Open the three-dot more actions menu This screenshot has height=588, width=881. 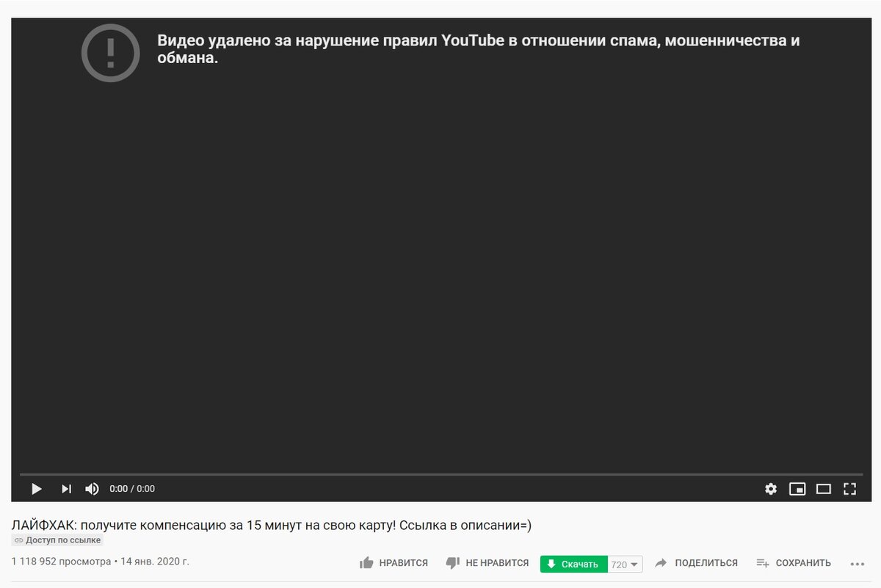tap(858, 564)
